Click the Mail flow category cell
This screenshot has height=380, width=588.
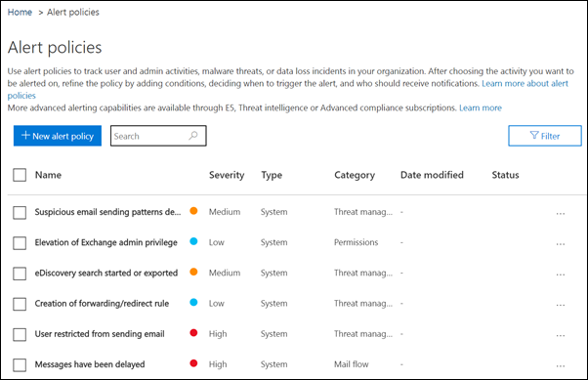coord(351,364)
